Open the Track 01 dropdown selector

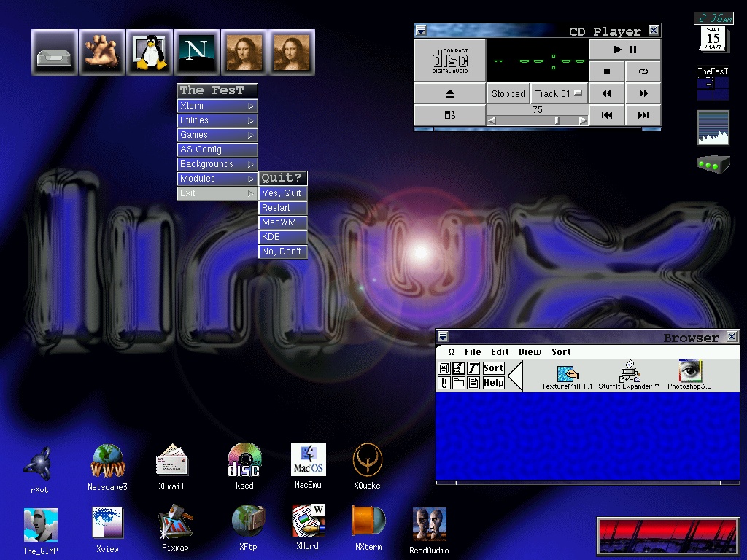pyautogui.click(x=560, y=93)
